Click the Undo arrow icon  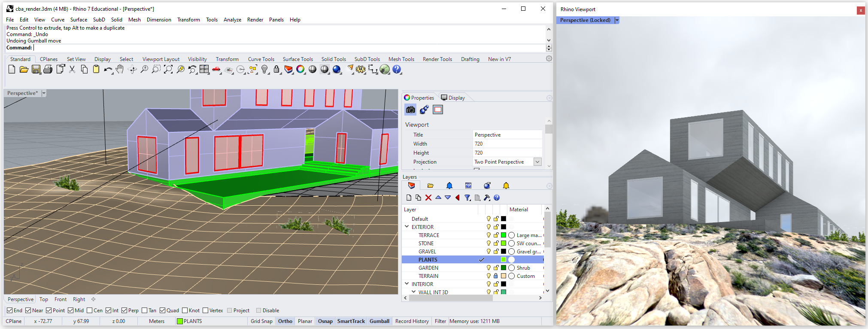coord(107,70)
